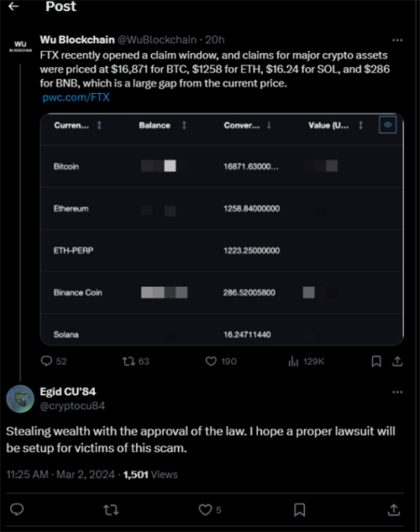Open @cryptocu84 profile handle
Viewport: 420px width, 532px height.
pyautogui.click(x=72, y=406)
